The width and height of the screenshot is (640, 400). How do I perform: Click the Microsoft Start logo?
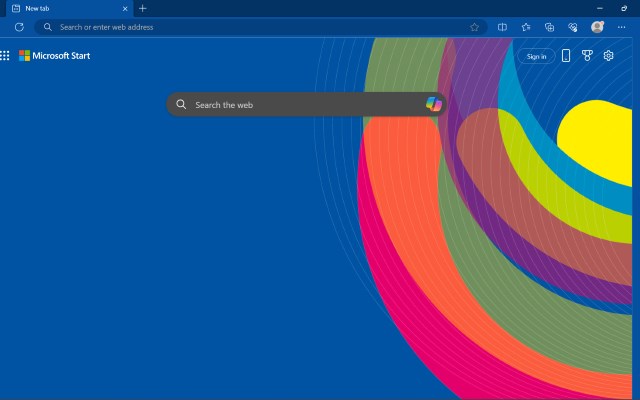[55, 56]
